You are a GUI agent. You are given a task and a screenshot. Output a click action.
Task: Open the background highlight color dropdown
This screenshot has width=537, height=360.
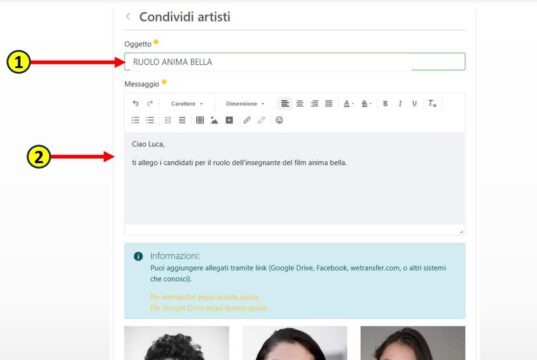(x=366, y=103)
